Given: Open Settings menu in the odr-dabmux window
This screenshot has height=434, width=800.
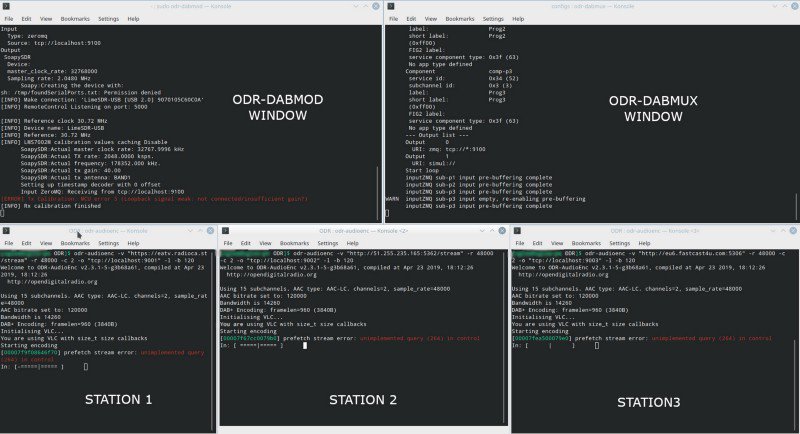Looking at the screenshot, I should tap(493, 19).
